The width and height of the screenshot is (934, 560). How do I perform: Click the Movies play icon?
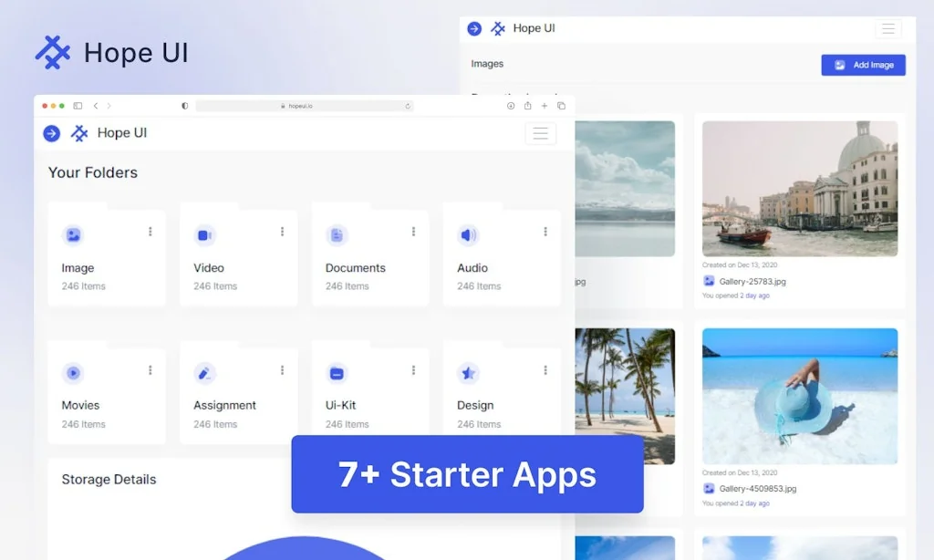(74, 372)
